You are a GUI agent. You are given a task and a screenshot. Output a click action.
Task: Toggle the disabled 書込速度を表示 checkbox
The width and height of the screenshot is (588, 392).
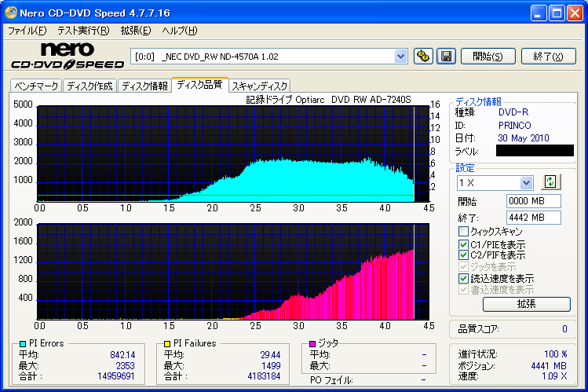tap(463, 290)
